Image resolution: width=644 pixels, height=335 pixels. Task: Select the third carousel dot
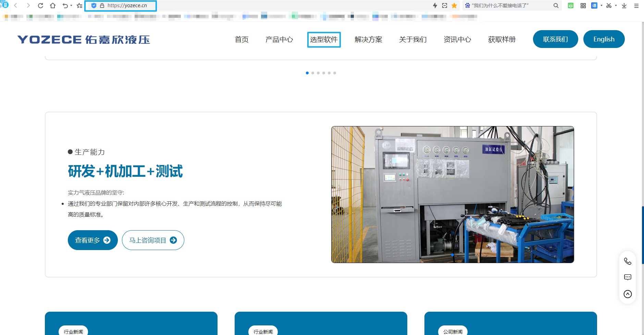click(x=318, y=73)
